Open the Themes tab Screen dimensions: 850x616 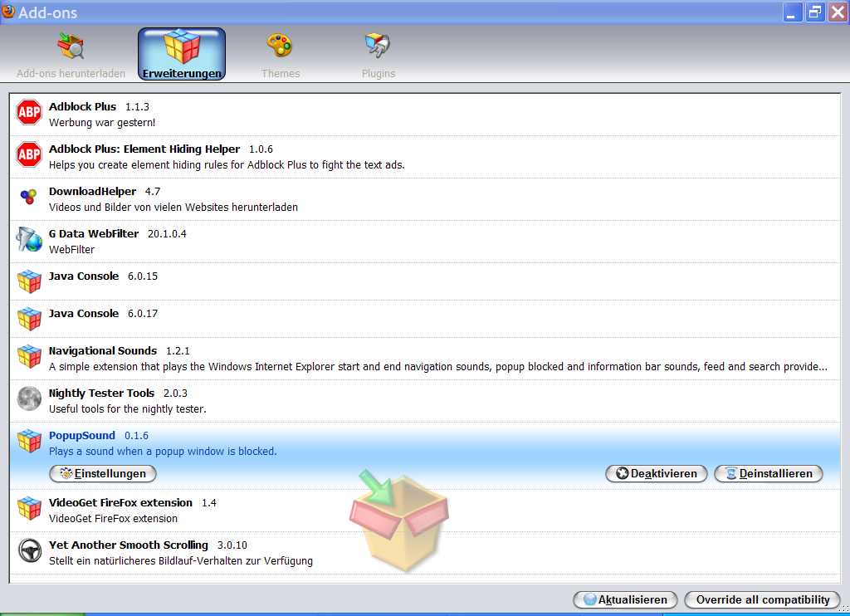(x=280, y=55)
